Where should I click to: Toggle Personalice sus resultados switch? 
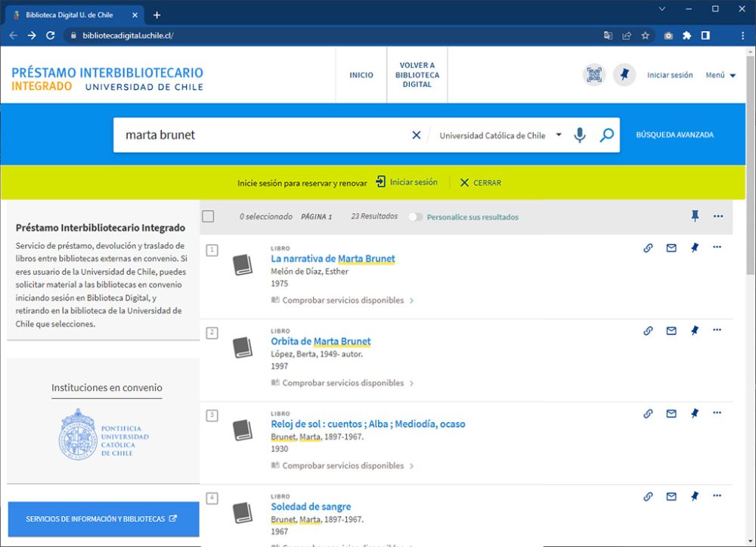415,217
